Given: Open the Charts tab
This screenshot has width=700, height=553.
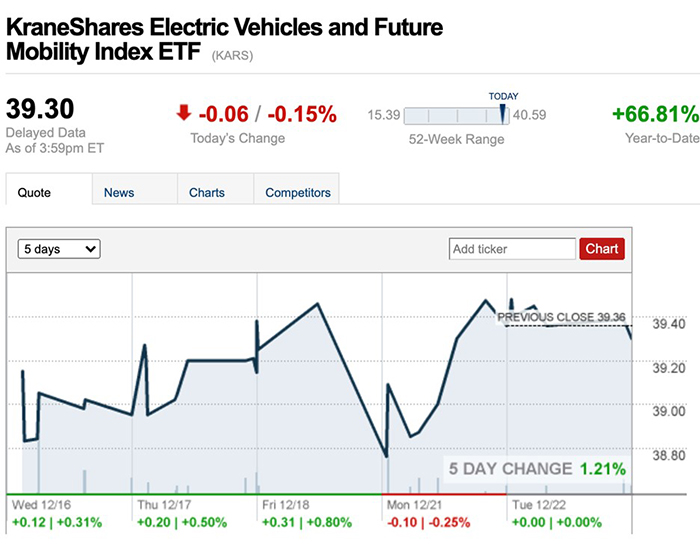Looking at the screenshot, I should (207, 192).
